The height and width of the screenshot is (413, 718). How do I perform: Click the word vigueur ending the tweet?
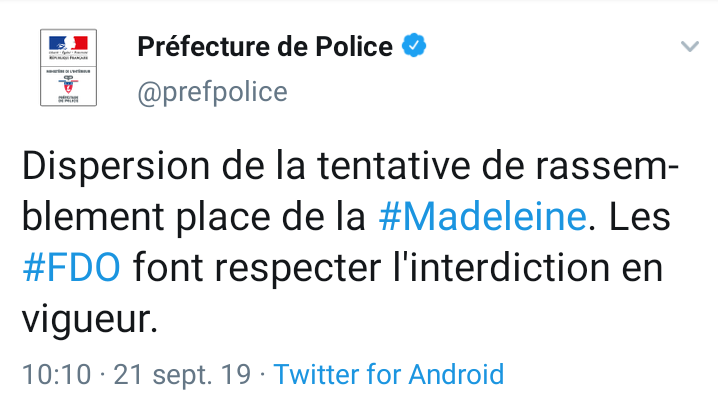point(90,319)
